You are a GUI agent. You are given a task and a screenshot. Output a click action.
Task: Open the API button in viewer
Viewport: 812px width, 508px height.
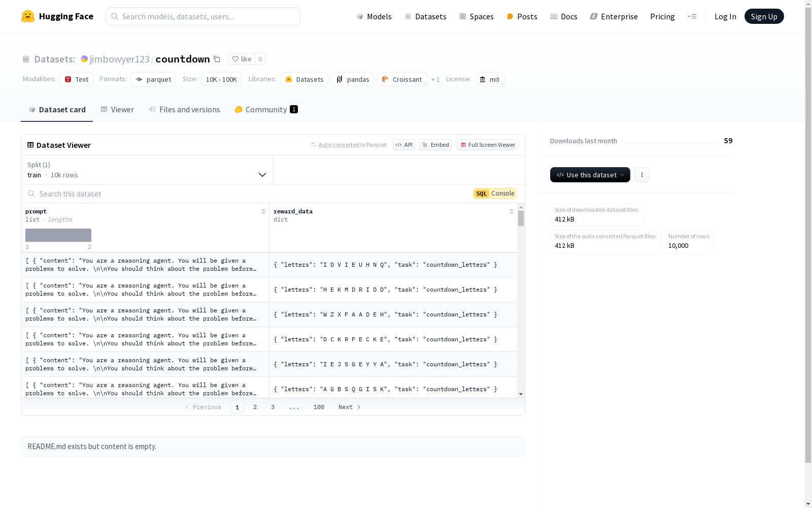pos(404,145)
